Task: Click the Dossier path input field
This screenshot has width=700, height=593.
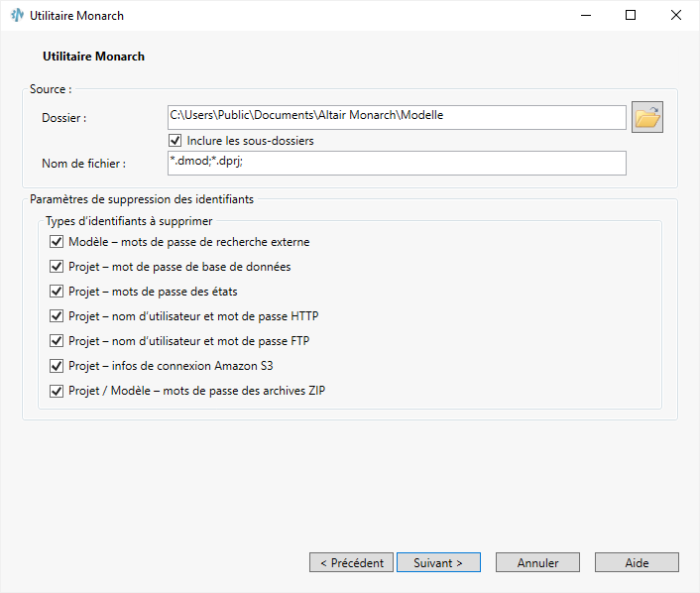Action: [397, 117]
